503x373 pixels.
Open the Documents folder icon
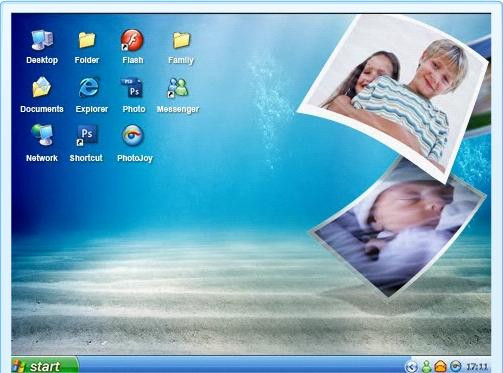point(42,87)
